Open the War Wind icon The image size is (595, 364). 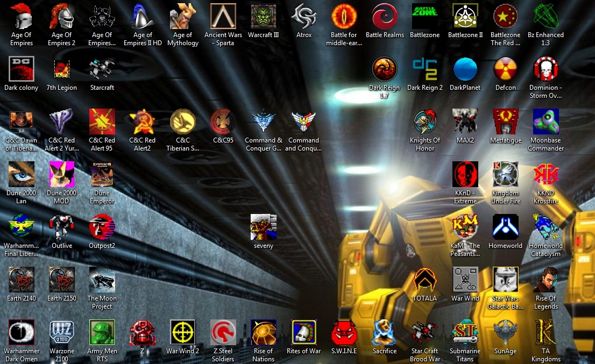point(465,280)
